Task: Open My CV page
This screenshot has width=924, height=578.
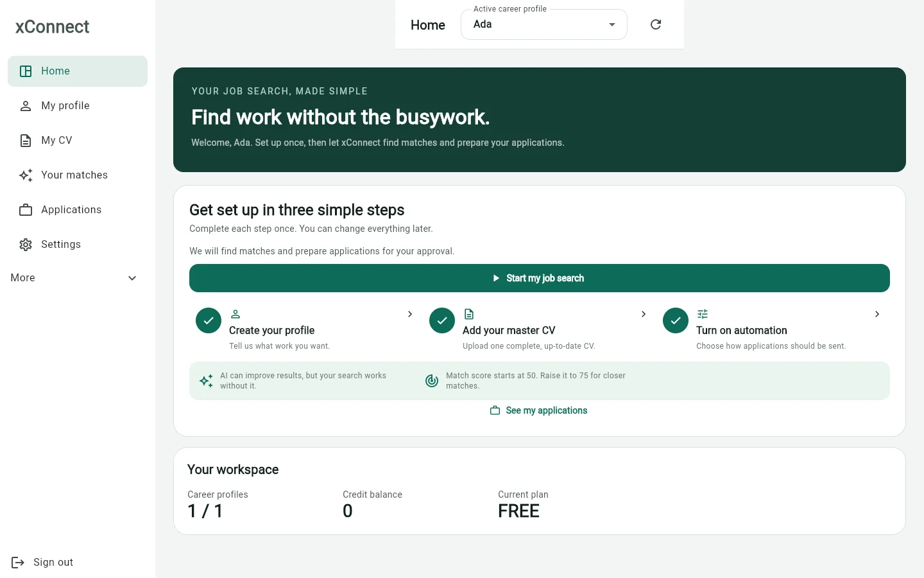Action: pos(78,141)
